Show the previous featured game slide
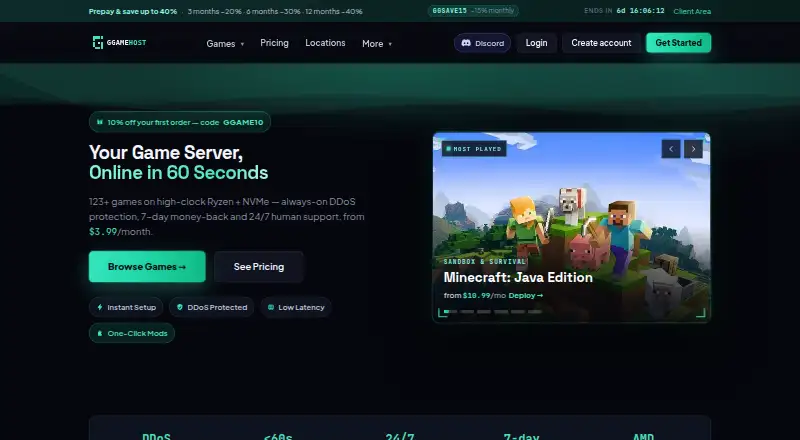This screenshot has height=440, width=800. point(671,149)
